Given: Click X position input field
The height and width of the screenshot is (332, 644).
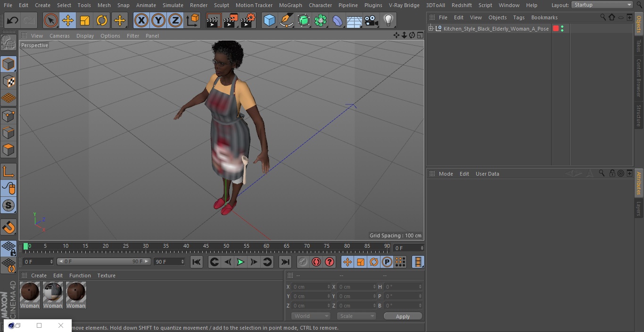Looking at the screenshot, I should click(311, 287).
